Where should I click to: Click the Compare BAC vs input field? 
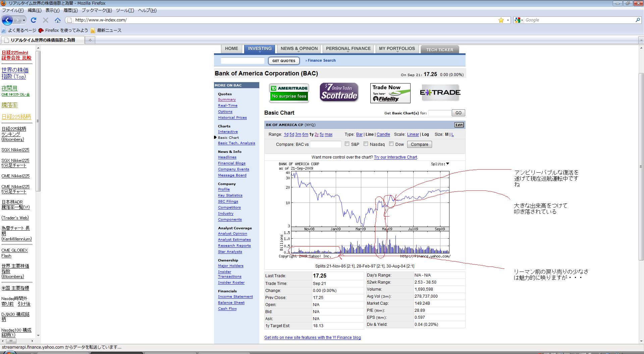pos(325,144)
